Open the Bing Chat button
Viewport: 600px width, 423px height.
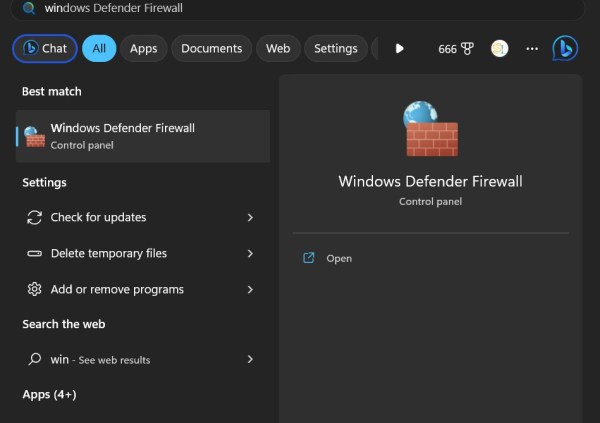[x=45, y=49]
